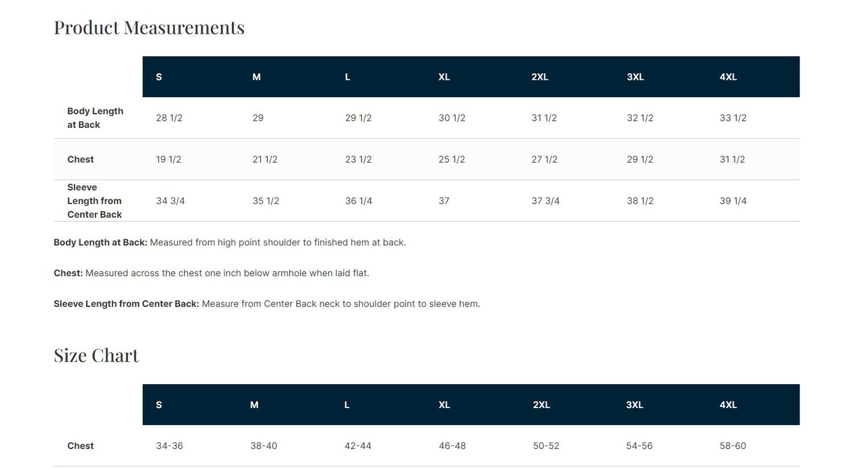The image size is (868, 470).
Task: Click the Body Length at Back row label
Action: pyautogui.click(x=95, y=118)
